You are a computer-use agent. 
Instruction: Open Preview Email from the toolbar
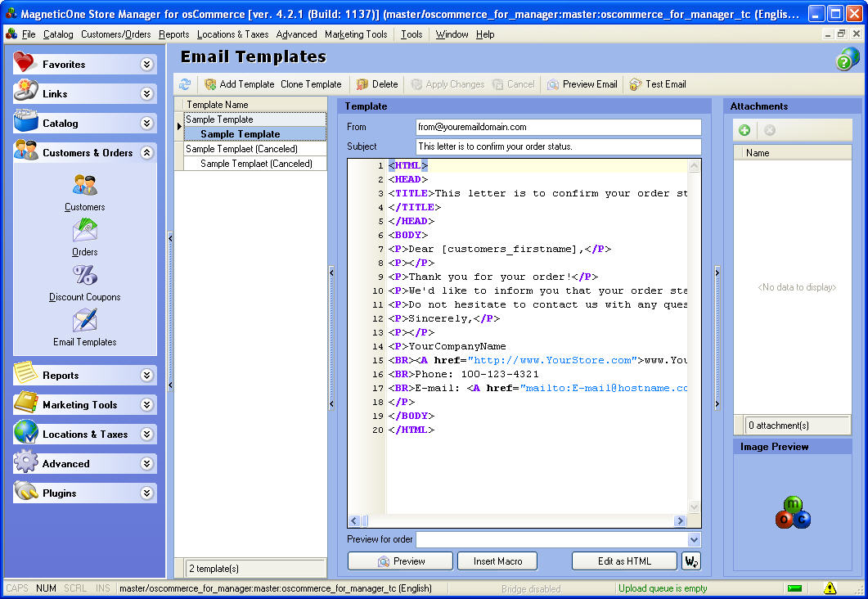(582, 84)
